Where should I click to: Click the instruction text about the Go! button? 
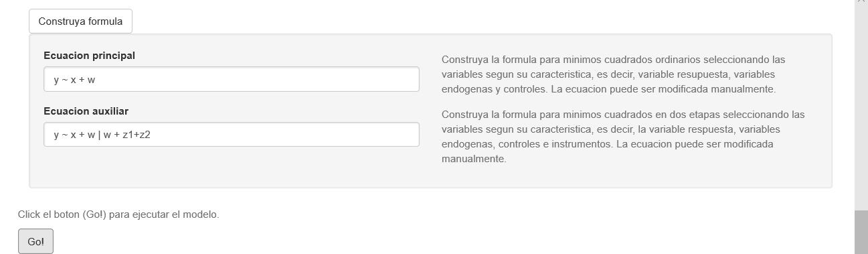tap(118, 214)
